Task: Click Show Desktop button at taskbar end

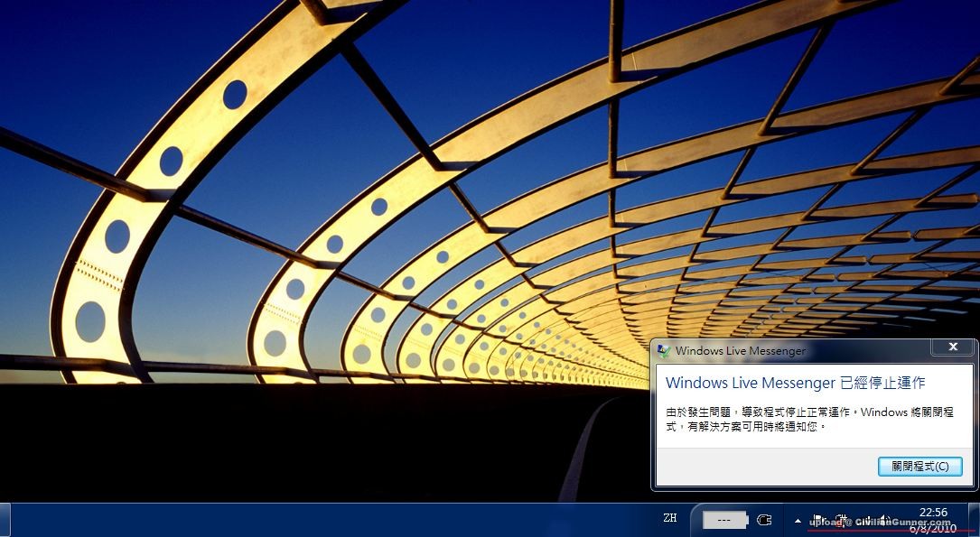Action: pyautogui.click(x=974, y=520)
